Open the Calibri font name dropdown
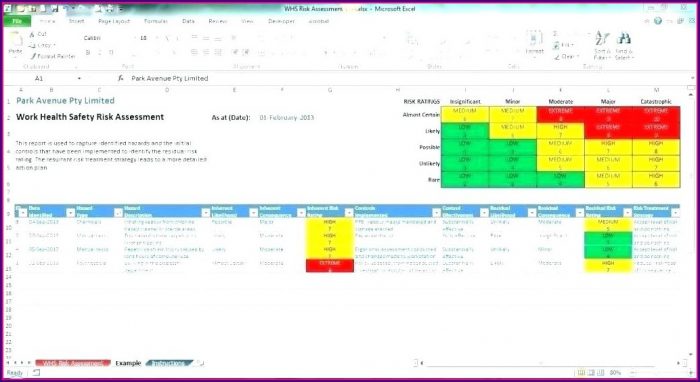 tap(135, 38)
